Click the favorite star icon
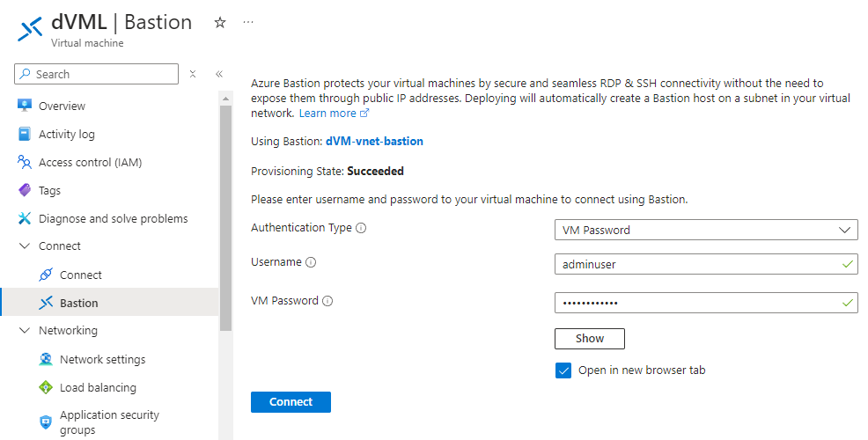 (220, 23)
